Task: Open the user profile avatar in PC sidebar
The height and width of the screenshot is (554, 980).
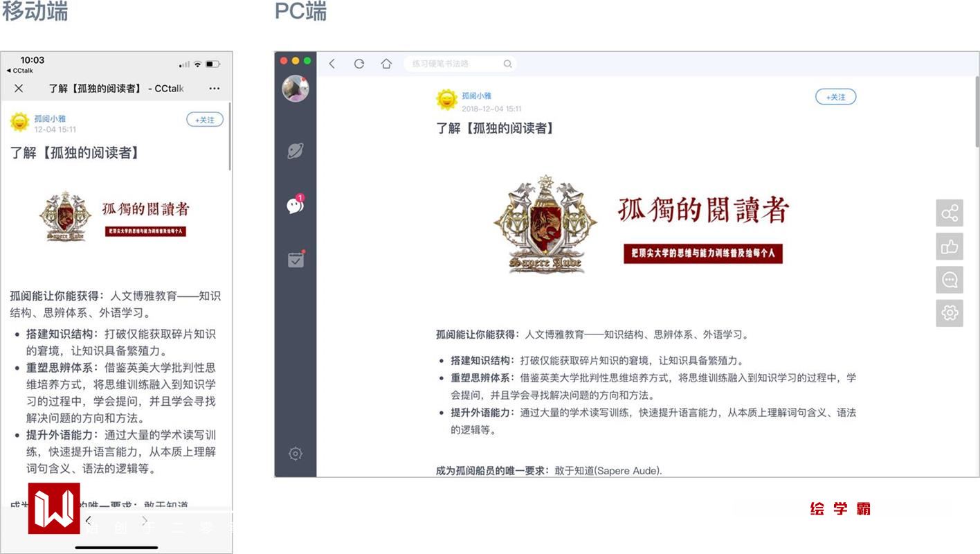Action: [296, 89]
